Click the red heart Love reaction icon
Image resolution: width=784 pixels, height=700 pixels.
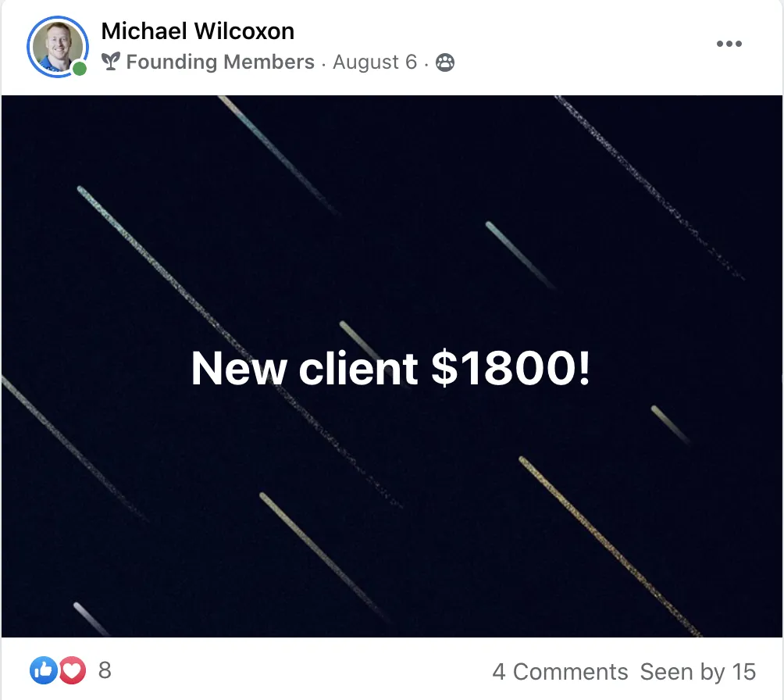coord(73,670)
